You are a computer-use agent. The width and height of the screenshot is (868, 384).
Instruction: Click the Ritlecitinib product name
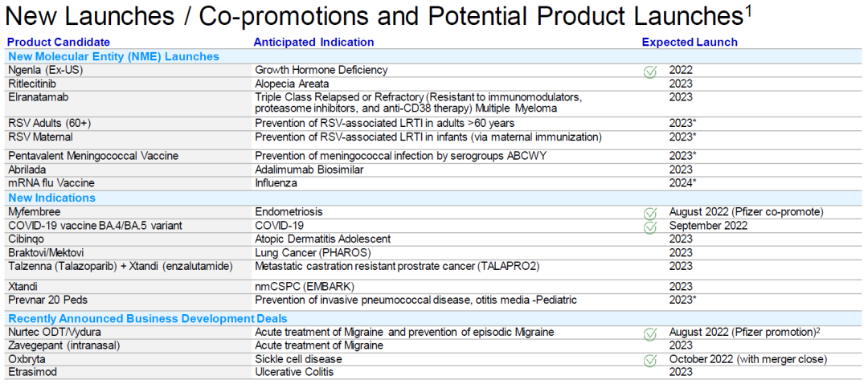(x=31, y=84)
